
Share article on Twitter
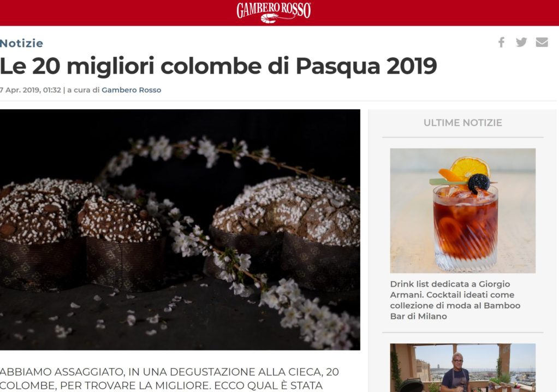(x=521, y=42)
